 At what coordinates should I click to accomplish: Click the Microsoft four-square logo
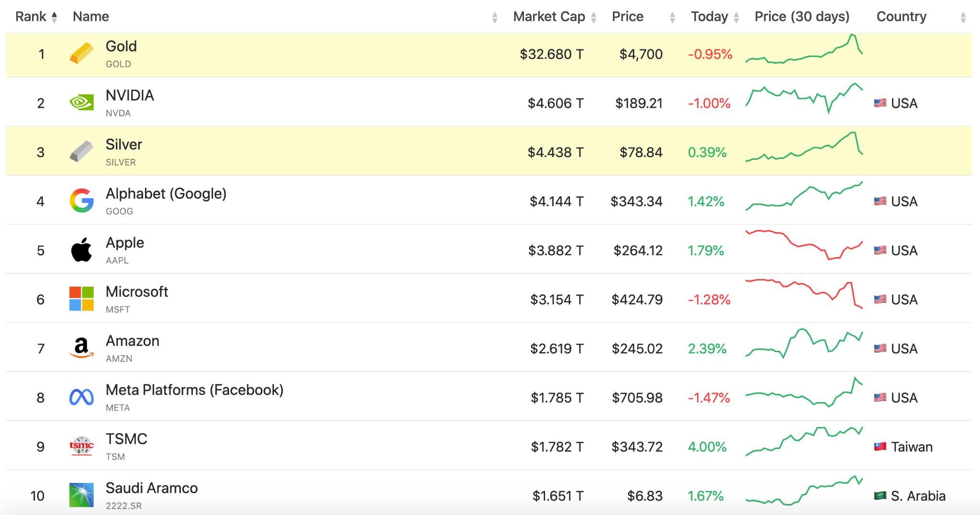pyautogui.click(x=81, y=299)
